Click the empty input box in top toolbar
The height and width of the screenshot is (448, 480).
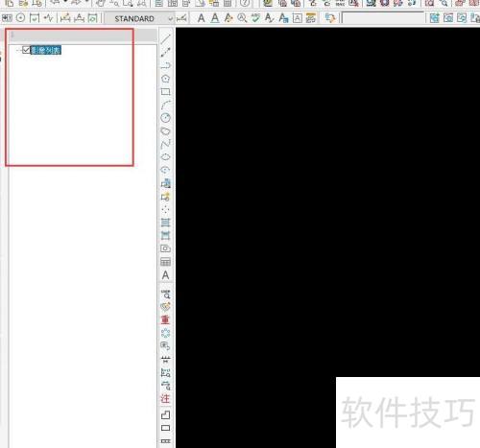click(383, 18)
